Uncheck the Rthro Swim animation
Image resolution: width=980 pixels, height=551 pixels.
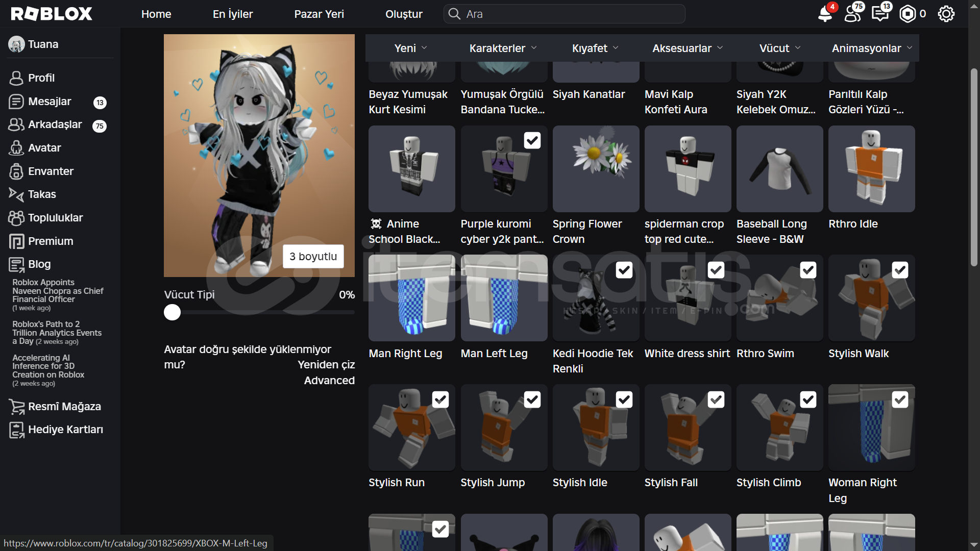click(807, 270)
